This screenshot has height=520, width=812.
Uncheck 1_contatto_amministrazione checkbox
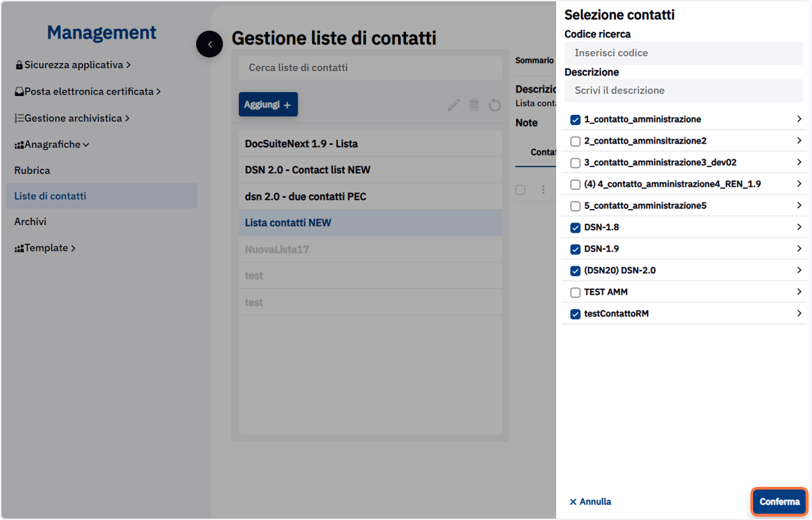coord(575,120)
